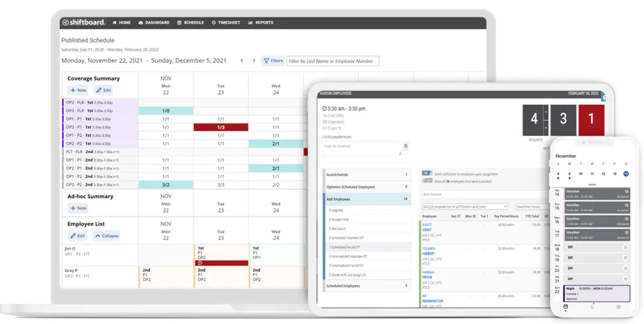Go to previous date range arrow
The height and width of the screenshot is (324, 644).
tap(242, 61)
